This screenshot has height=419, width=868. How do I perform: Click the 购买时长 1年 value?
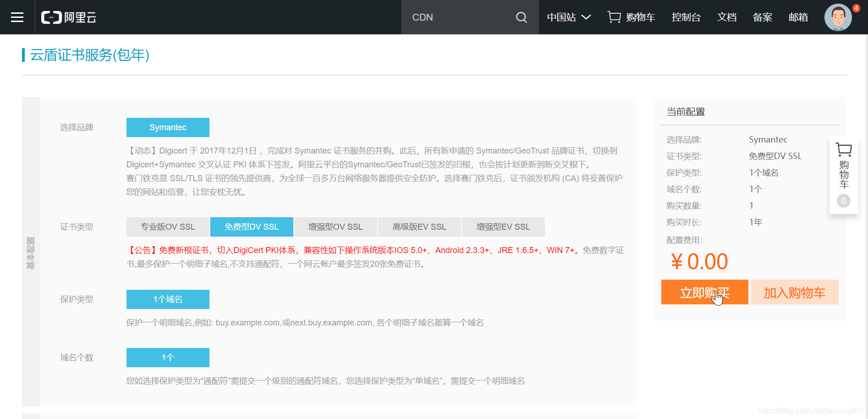point(756,222)
